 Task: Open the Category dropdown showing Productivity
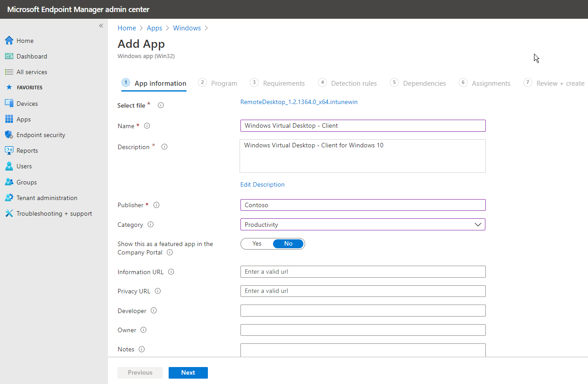363,225
